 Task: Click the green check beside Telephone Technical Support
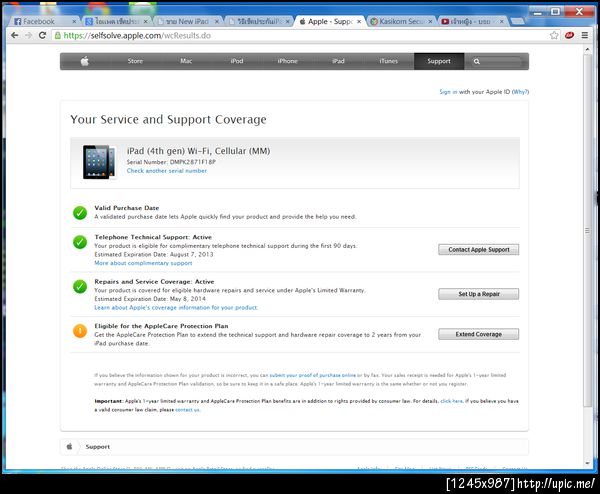click(x=80, y=242)
